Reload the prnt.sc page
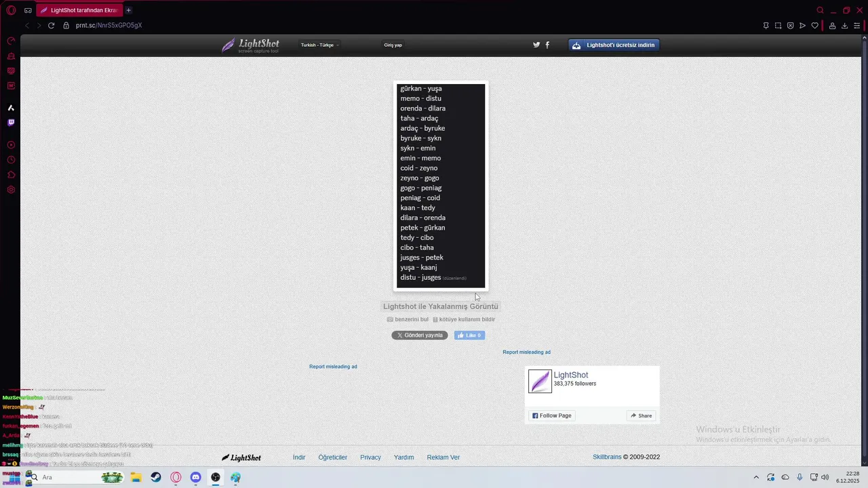 pyautogui.click(x=51, y=26)
